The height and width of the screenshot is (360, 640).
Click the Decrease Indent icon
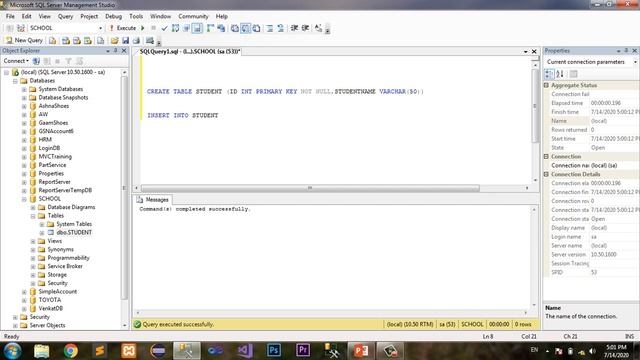[294, 28]
